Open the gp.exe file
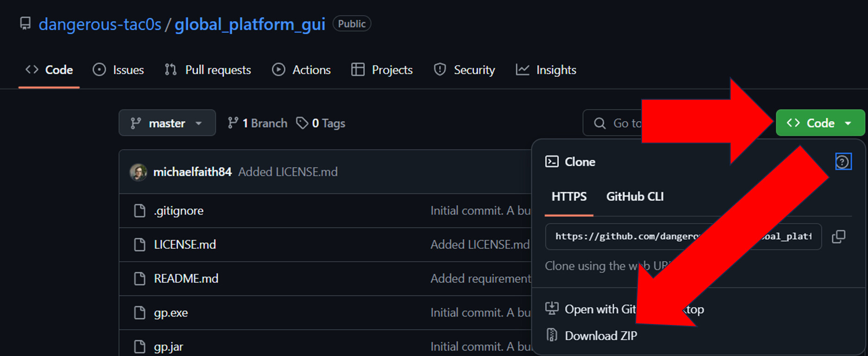868x356 pixels. coord(171,313)
